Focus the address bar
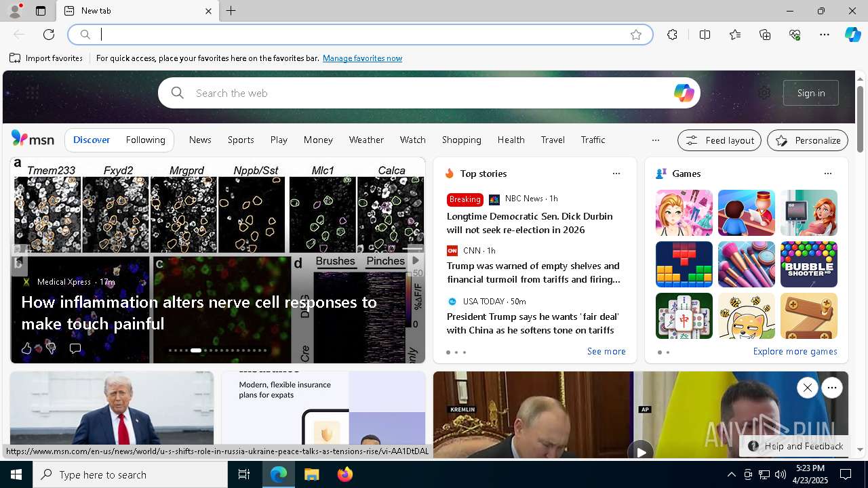This screenshot has height=488, width=868. pos(359,35)
